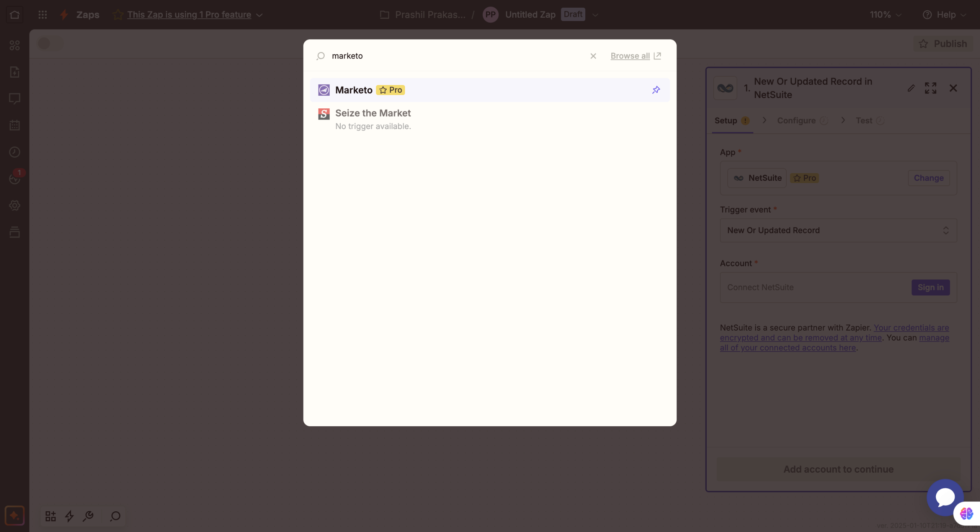
Task: Switch to the Test tab
Action: [x=870, y=120]
